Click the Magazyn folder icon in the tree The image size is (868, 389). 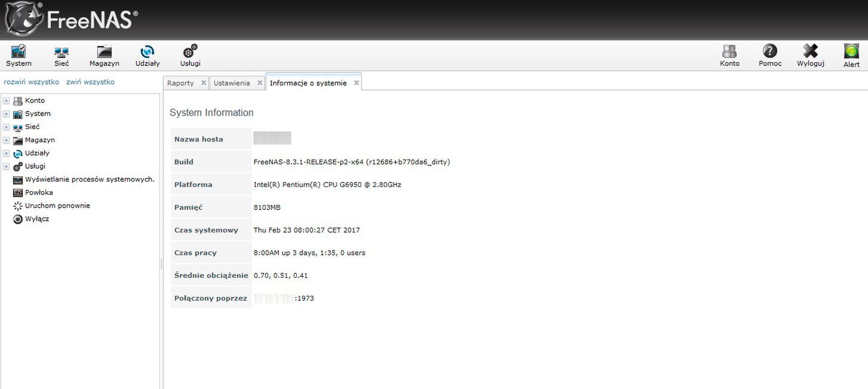coord(18,140)
